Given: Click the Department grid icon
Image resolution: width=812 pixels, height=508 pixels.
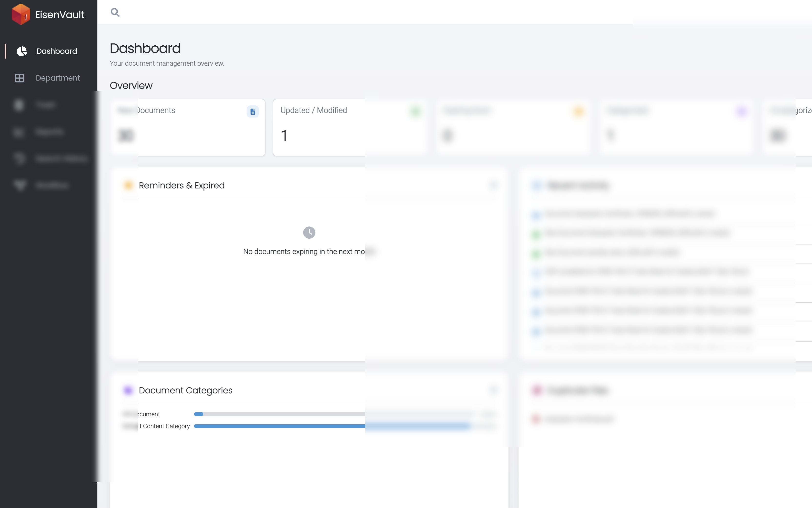Looking at the screenshot, I should (x=20, y=78).
